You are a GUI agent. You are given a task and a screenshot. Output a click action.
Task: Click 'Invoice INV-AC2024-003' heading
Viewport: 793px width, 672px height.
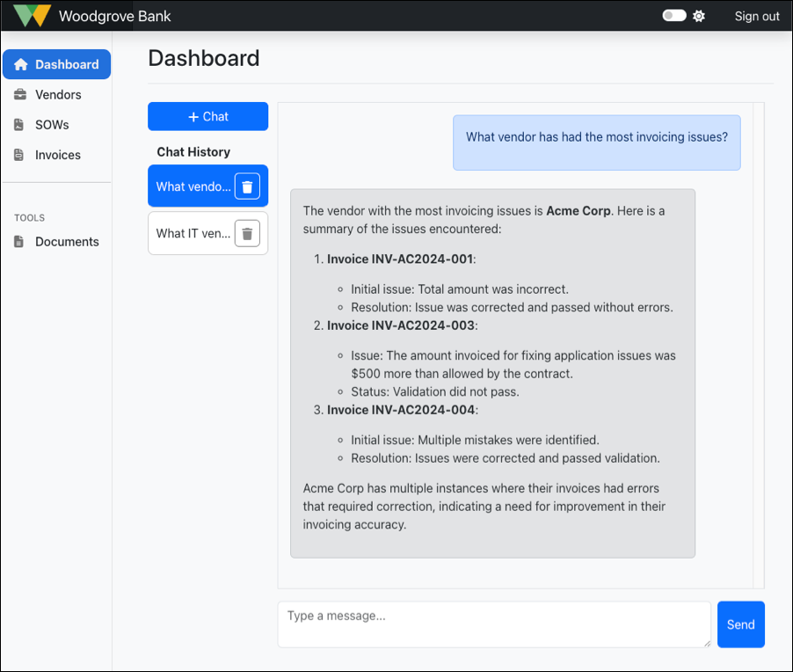tap(401, 325)
